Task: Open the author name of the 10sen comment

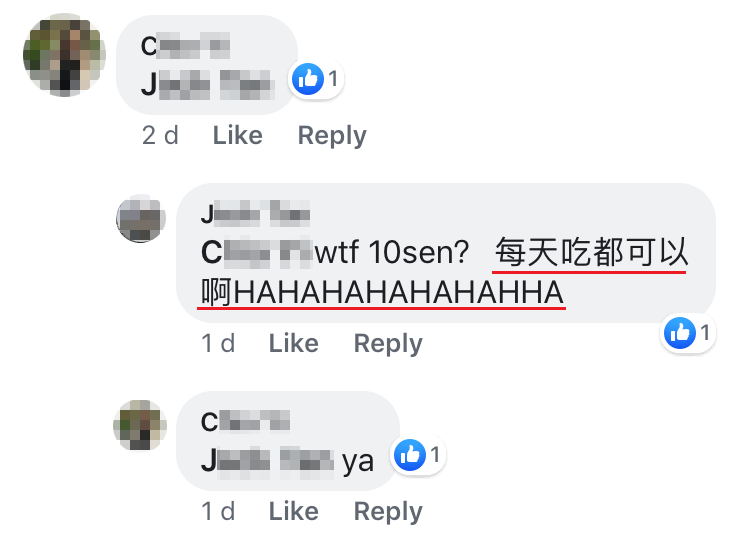Action: 255,213
